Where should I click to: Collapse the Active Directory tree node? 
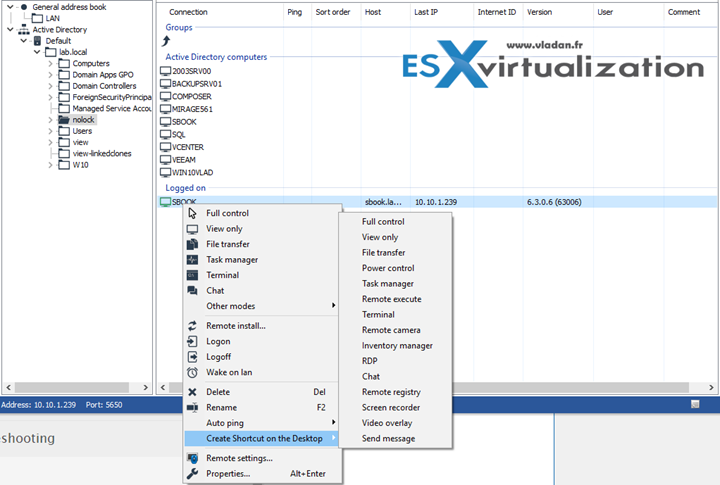point(10,29)
